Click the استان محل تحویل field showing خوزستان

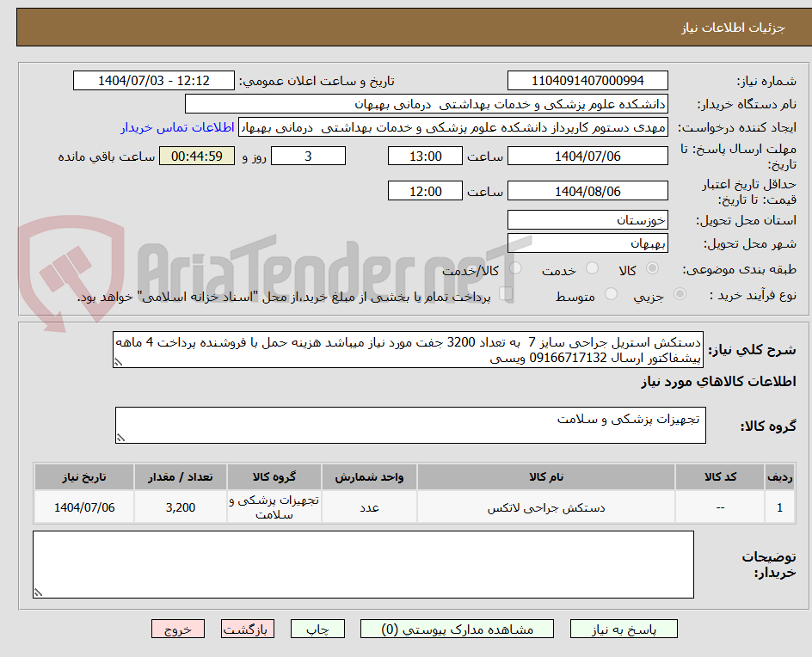pyautogui.click(x=587, y=219)
